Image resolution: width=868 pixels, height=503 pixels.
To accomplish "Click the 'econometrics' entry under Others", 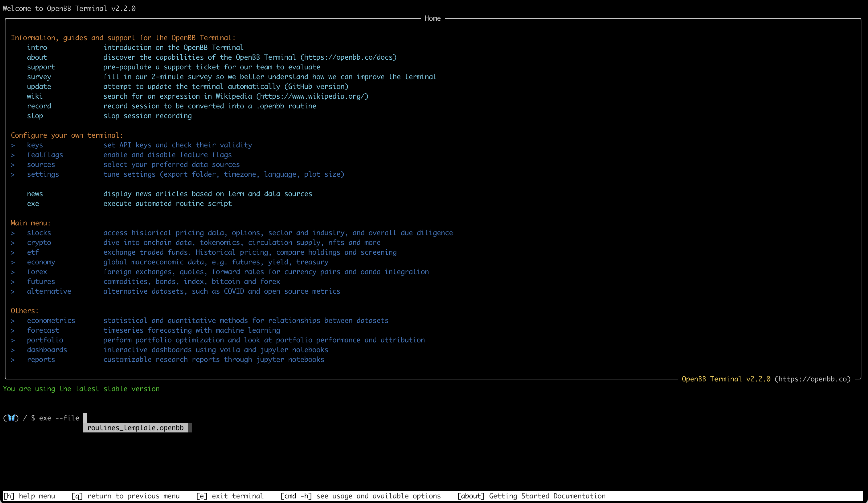I will pos(51,320).
